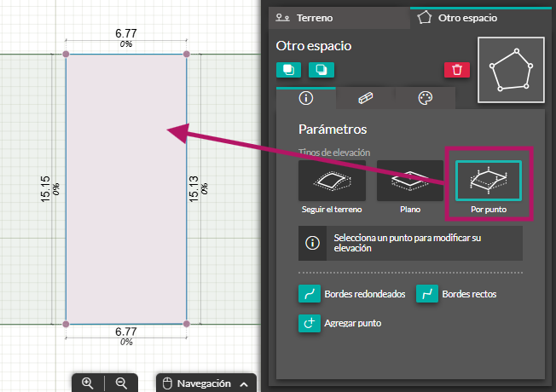556x392 pixels.
Task: Select the Seguir el terreno elevation type
Action: (x=332, y=181)
